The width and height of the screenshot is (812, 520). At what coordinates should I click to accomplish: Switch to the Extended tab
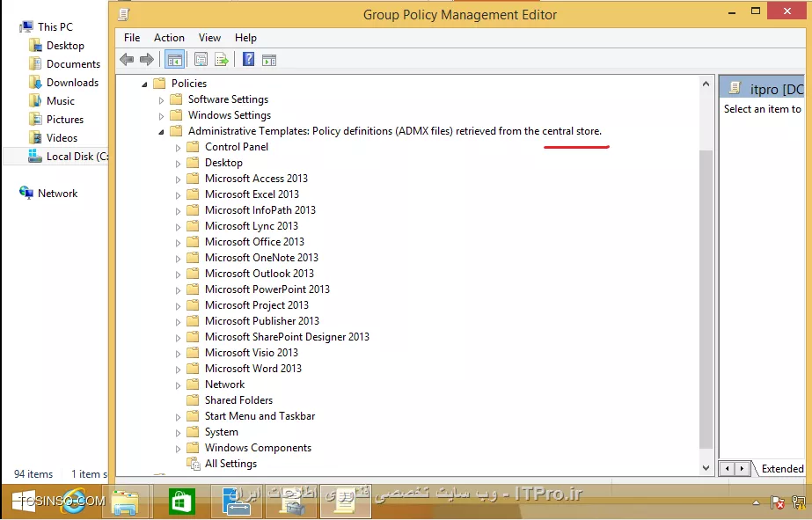pos(782,469)
